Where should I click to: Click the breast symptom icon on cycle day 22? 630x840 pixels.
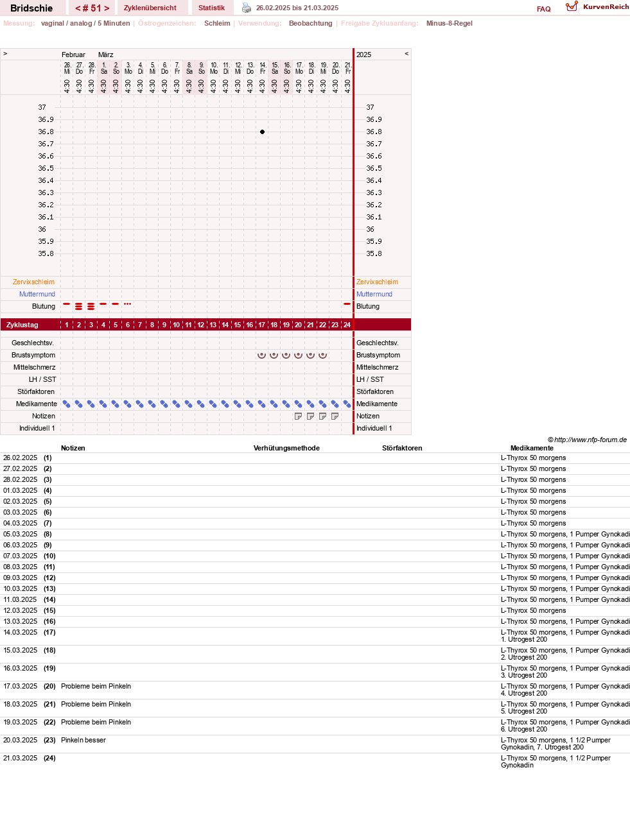(x=323, y=355)
